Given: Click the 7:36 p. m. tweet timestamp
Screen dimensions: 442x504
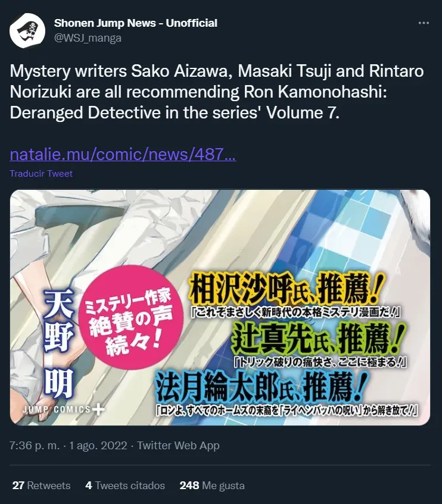Looking at the screenshot, I should pos(35,446).
